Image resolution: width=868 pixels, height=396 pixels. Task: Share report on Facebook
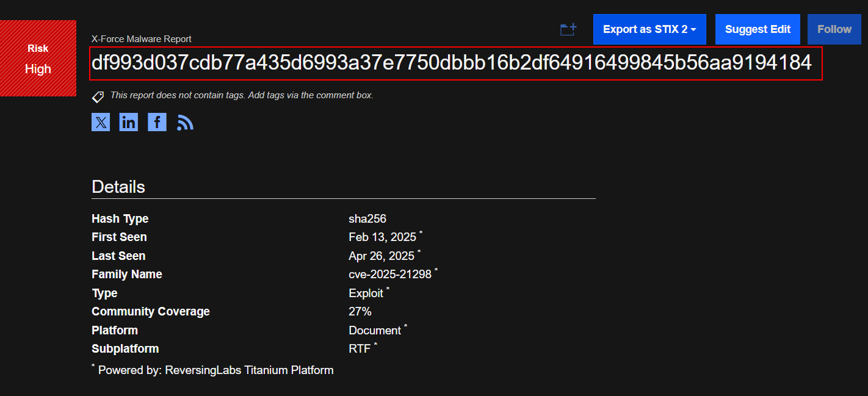(157, 122)
